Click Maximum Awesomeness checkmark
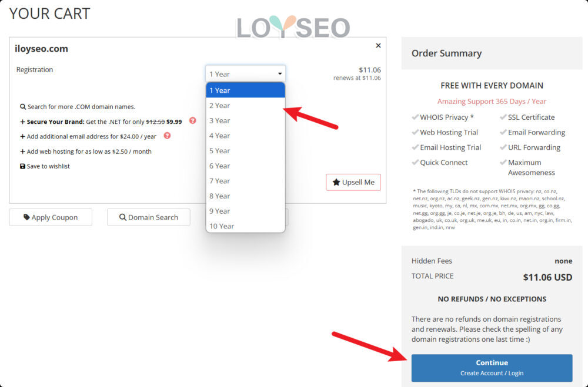 503,162
